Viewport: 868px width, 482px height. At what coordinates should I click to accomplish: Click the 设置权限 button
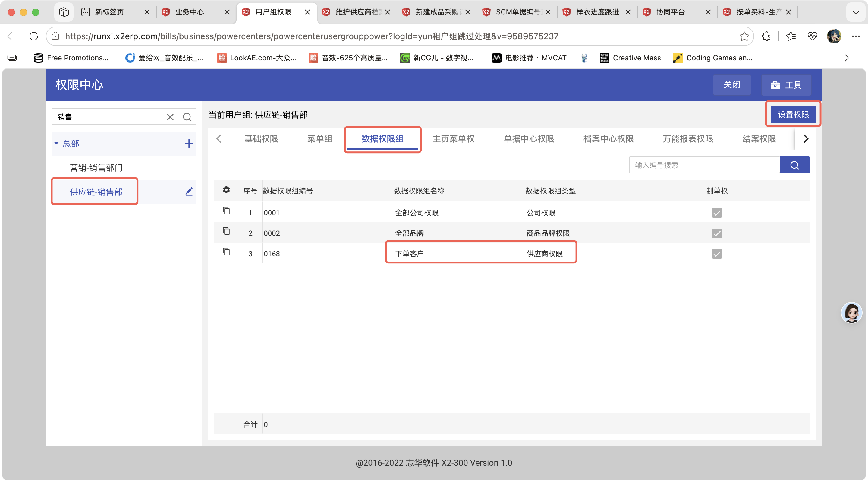pyautogui.click(x=793, y=115)
